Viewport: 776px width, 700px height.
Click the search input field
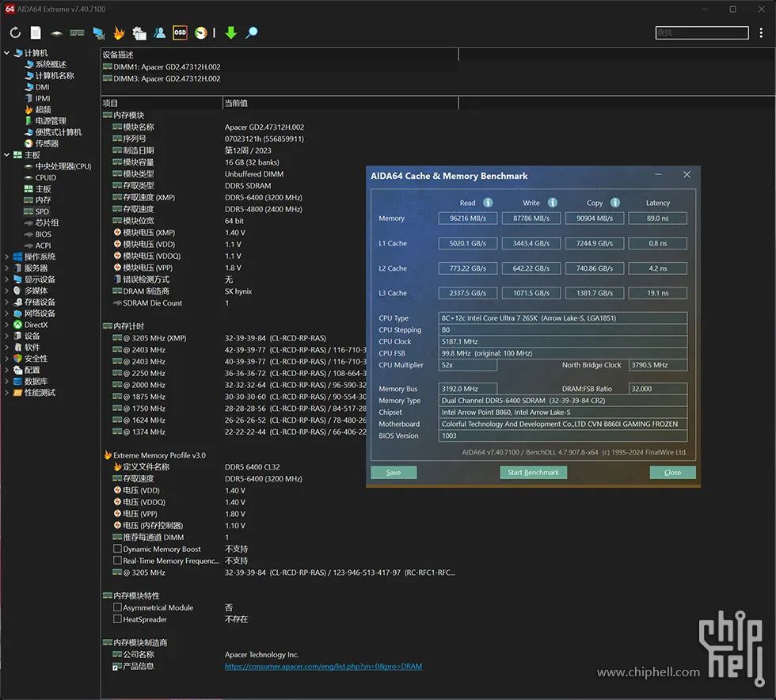(702, 32)
